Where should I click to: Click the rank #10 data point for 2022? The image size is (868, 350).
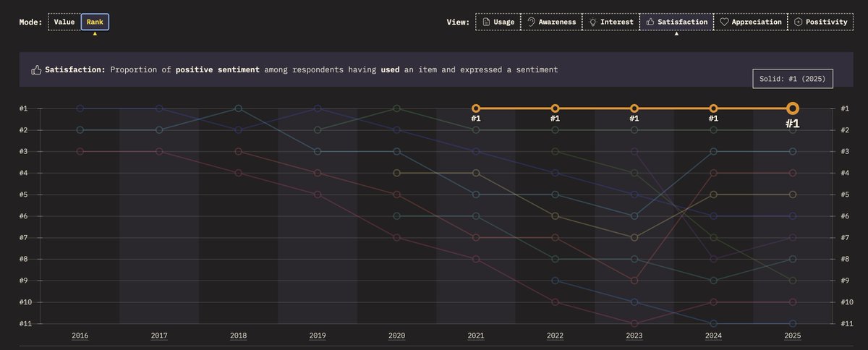pyautogui.click(x=555, y=302)
